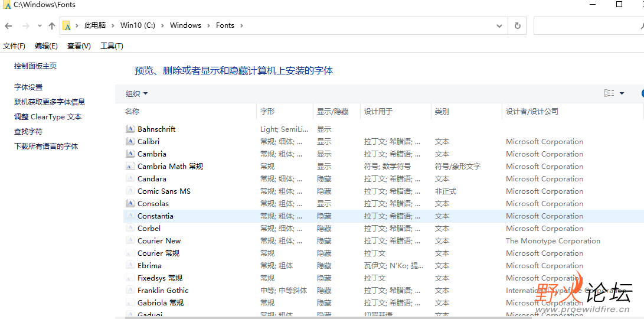Click 符号/象形文字 category cell

pos(457,167)
